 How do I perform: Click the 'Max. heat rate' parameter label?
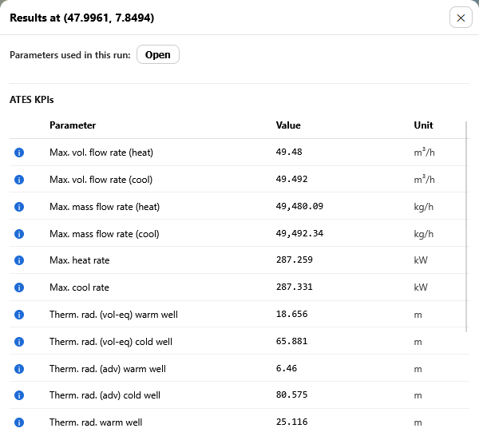click(79, 260)
